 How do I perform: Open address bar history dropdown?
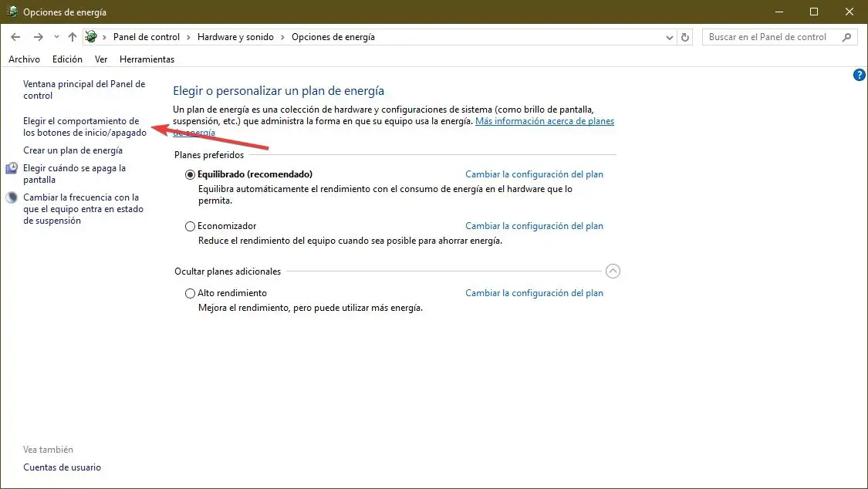tap(669, 38)
